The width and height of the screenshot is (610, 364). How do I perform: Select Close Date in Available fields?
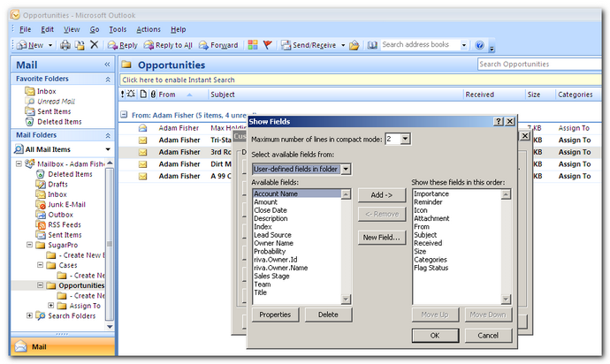(x=271, y=210)
